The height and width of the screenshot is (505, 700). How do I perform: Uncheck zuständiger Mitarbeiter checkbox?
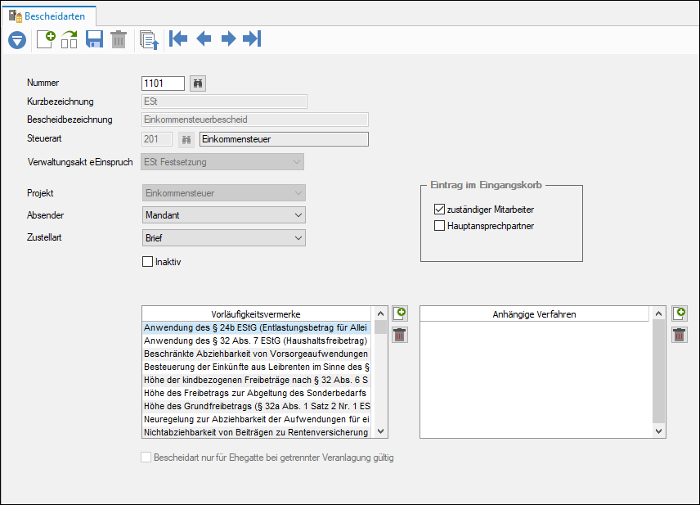439,209
